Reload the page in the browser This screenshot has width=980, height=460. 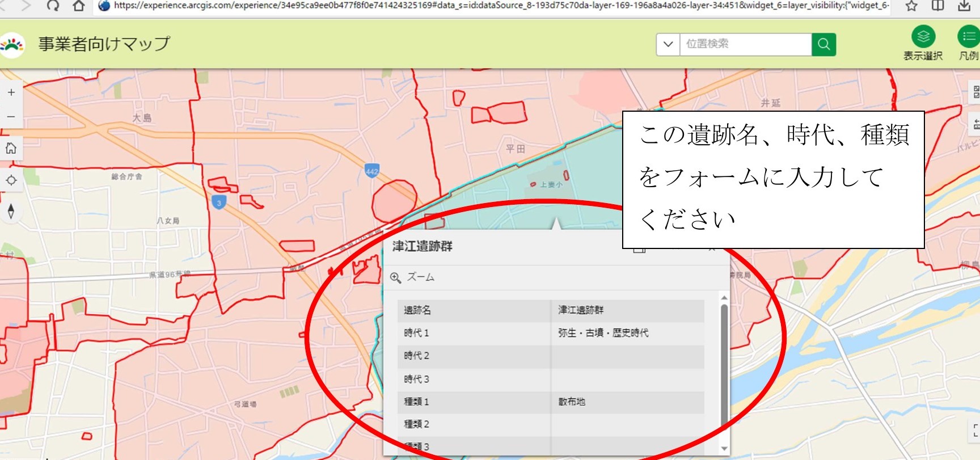pyautogui.click(x=53, y=6)
